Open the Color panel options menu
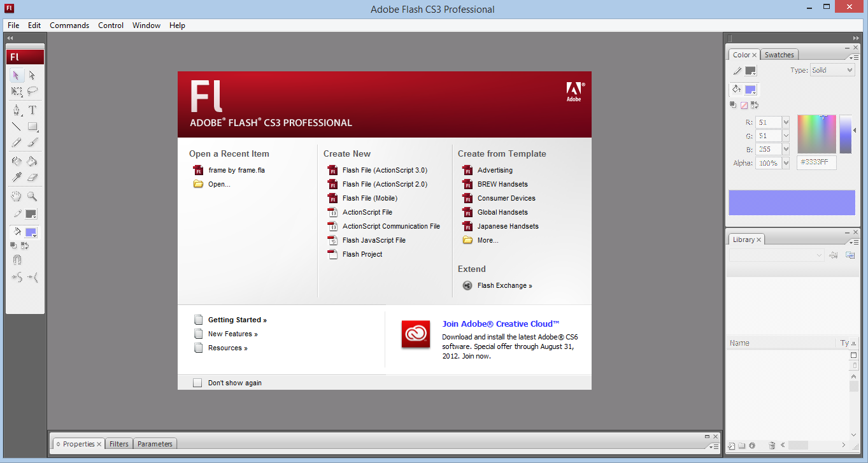 855,57
